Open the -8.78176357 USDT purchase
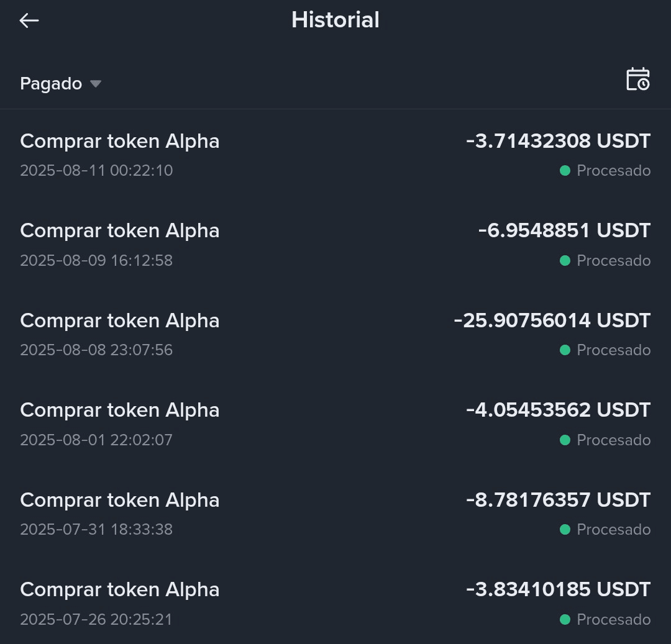This screenshot has width=671, height=644. [335, 514]
